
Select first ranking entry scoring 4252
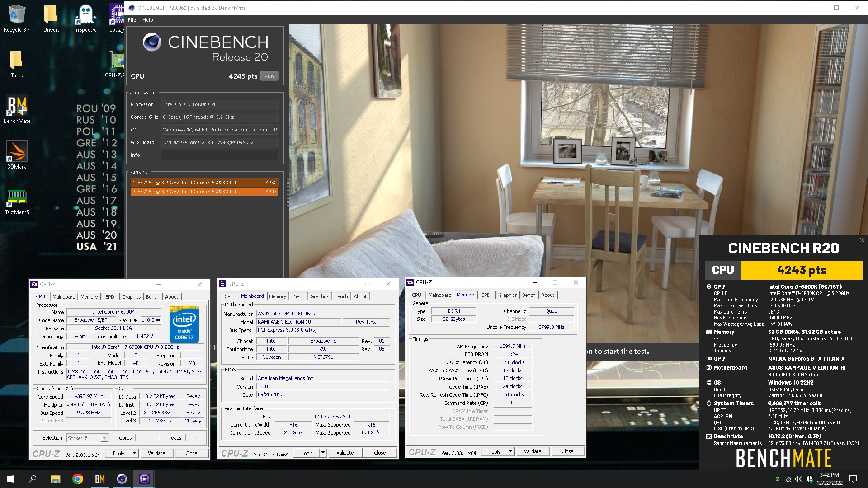coord(204,183)
